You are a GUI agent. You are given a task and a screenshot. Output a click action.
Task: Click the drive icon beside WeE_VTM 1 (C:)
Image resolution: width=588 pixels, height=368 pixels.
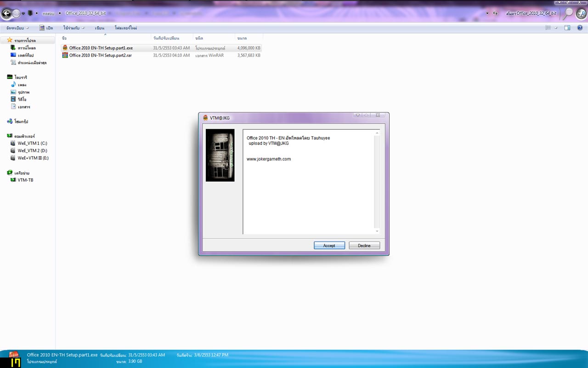13,144
